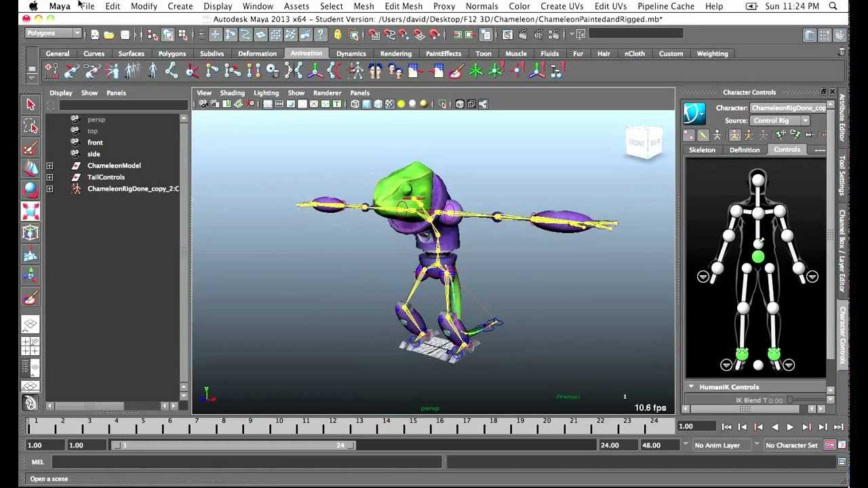
Task: Open the Skeleton tab in Character Controls
Action: click(x=702, y=150)
